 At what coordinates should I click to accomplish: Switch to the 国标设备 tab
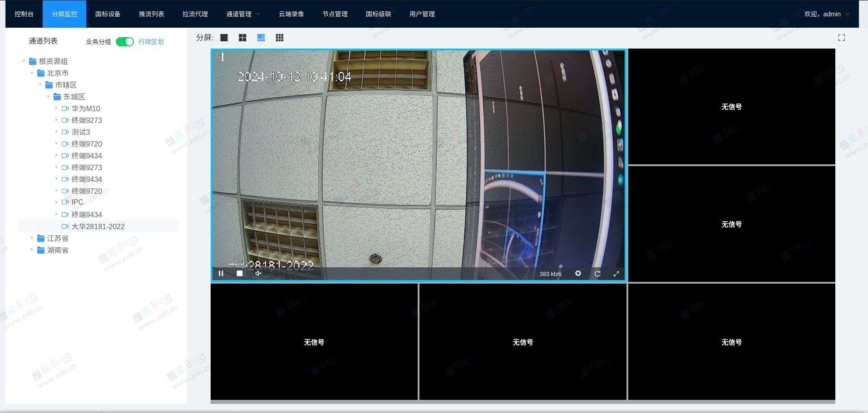[x=108, y=14]
